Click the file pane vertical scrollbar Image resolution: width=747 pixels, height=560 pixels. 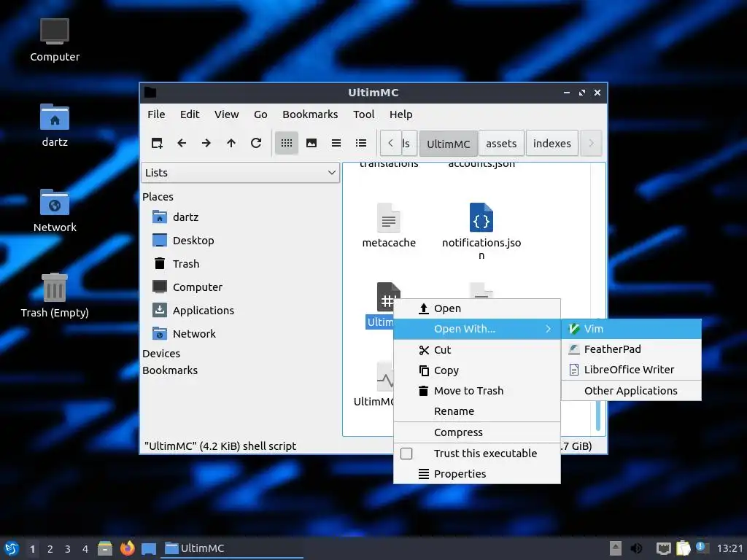(598, 416)
